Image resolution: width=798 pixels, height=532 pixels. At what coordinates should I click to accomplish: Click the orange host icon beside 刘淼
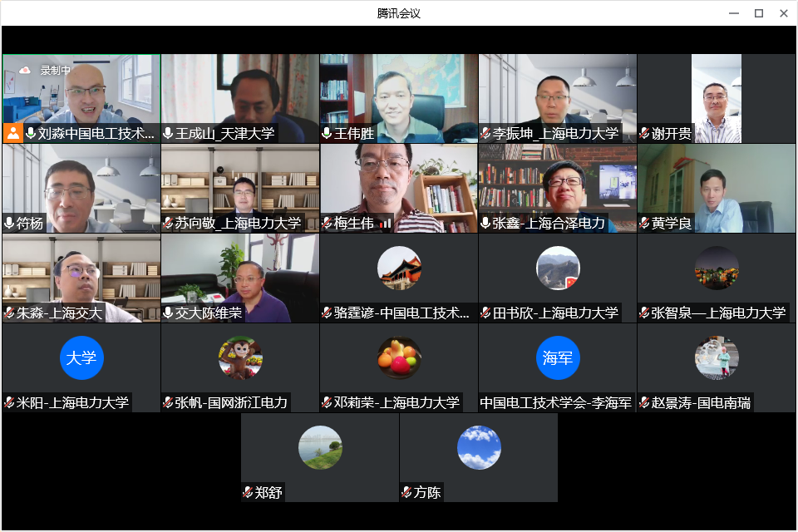[x=12, y=133]
